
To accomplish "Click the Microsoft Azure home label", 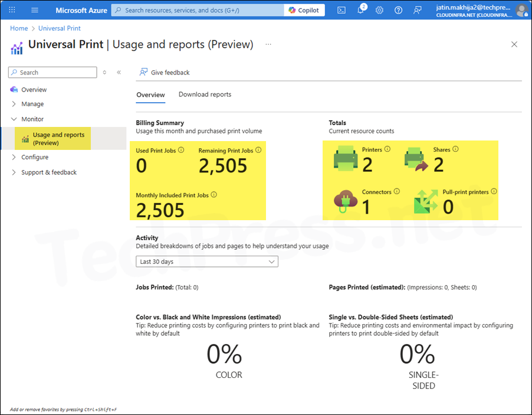I will click(81, 10).
